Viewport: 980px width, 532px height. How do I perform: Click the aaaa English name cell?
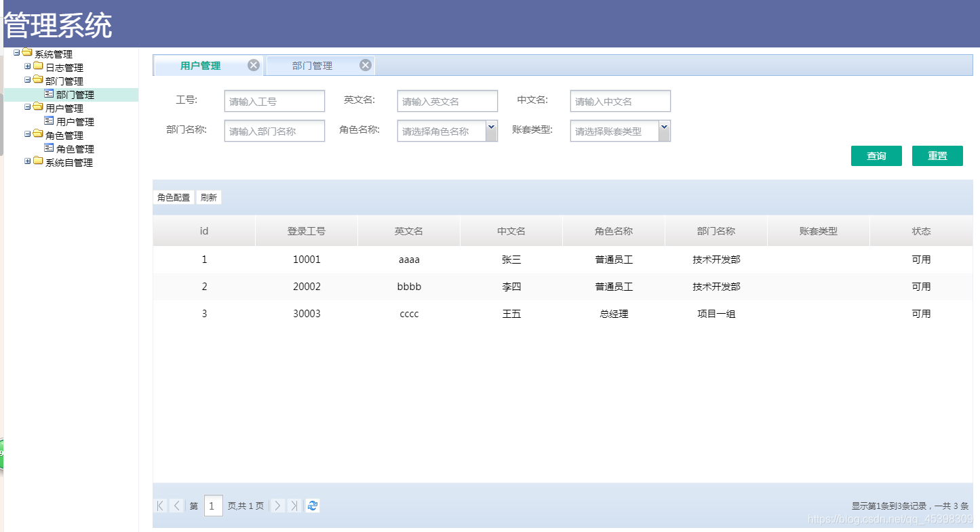pyautogui.click(x=409, y=260)
